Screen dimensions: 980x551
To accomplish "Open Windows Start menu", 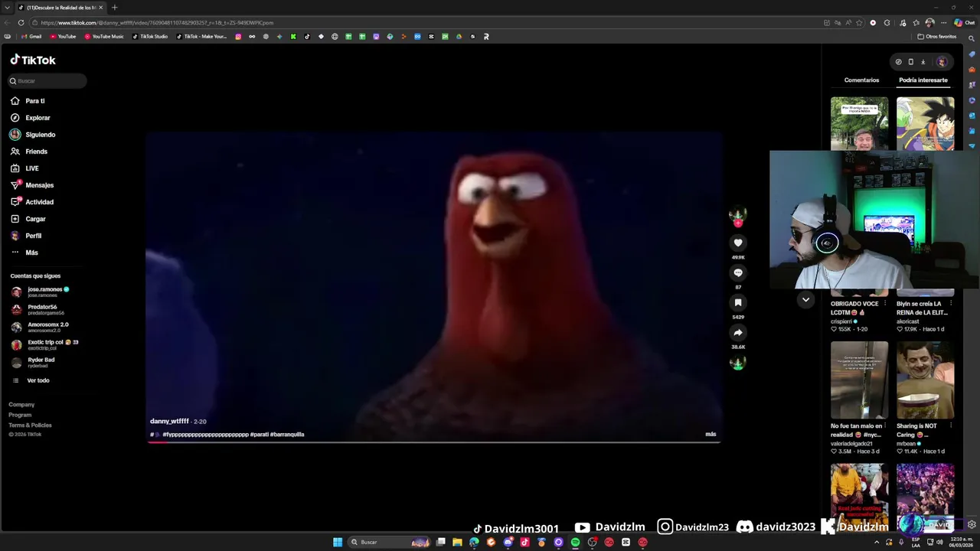I will coord(338,542).
